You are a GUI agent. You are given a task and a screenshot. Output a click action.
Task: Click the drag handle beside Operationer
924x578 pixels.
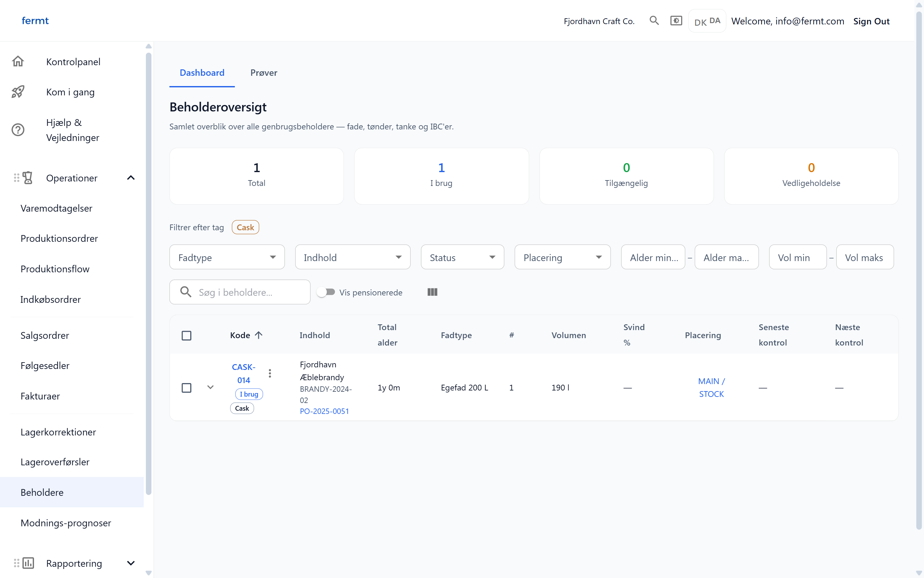click(x=16, y=178)
